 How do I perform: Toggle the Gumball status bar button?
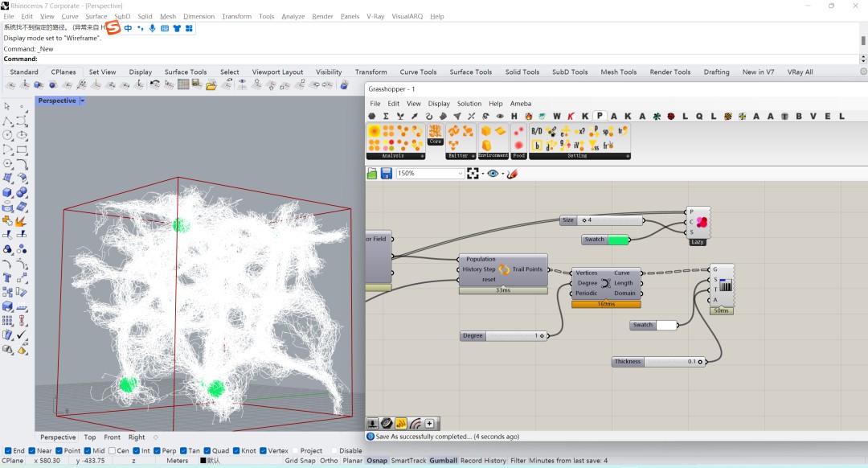[444, 461]
